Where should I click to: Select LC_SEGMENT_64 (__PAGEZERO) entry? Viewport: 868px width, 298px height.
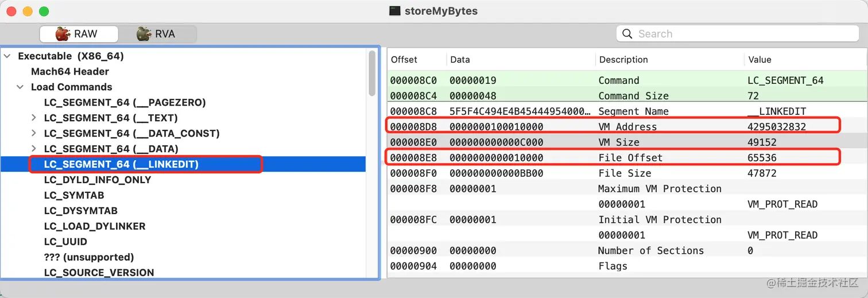pos(125,103)
